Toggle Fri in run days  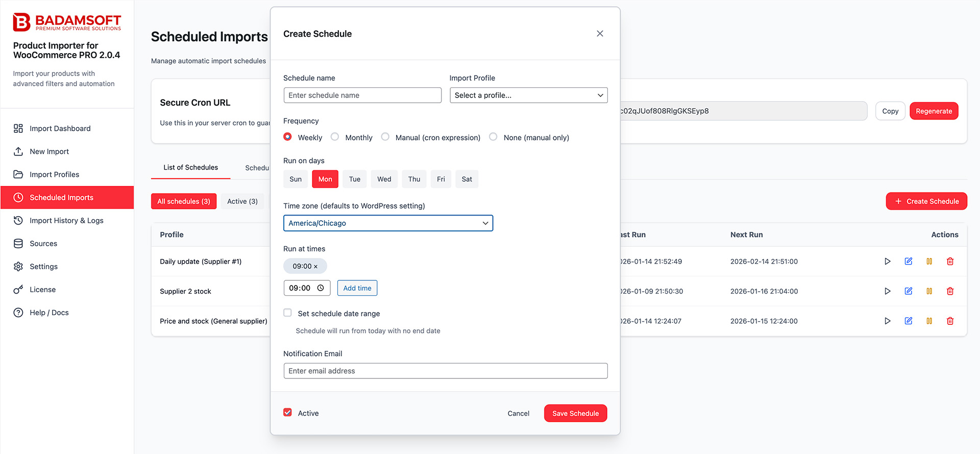pos(441,179)
